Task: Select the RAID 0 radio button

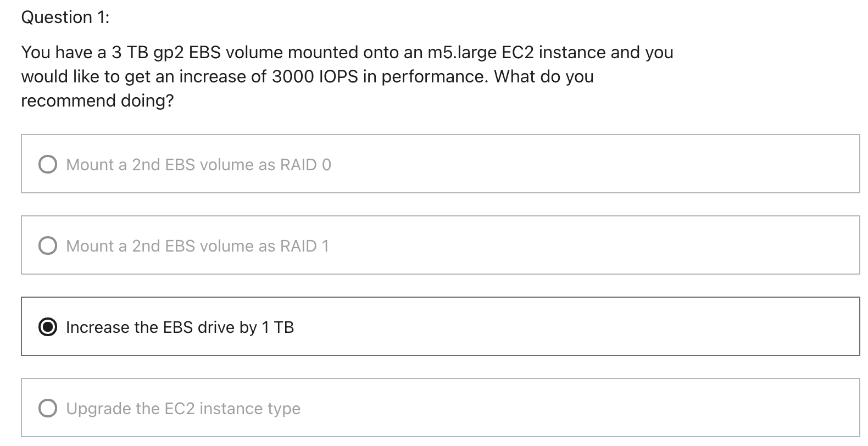Action: tap(48, 164)
